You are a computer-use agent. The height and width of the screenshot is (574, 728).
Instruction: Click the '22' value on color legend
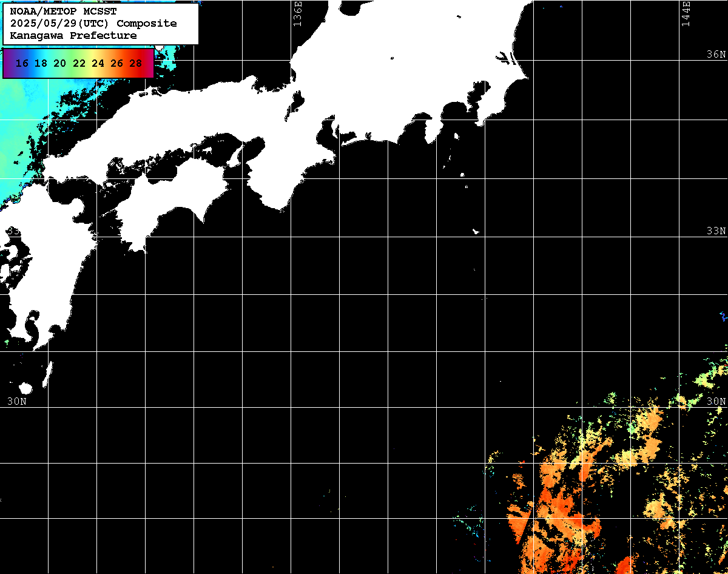point(79,63)
